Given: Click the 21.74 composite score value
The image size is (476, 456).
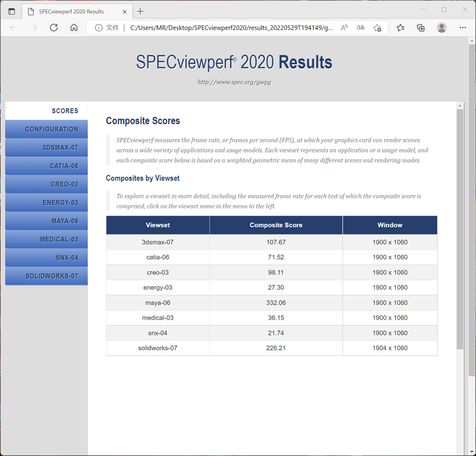Looking at the screenshot, I should point(276,333).
